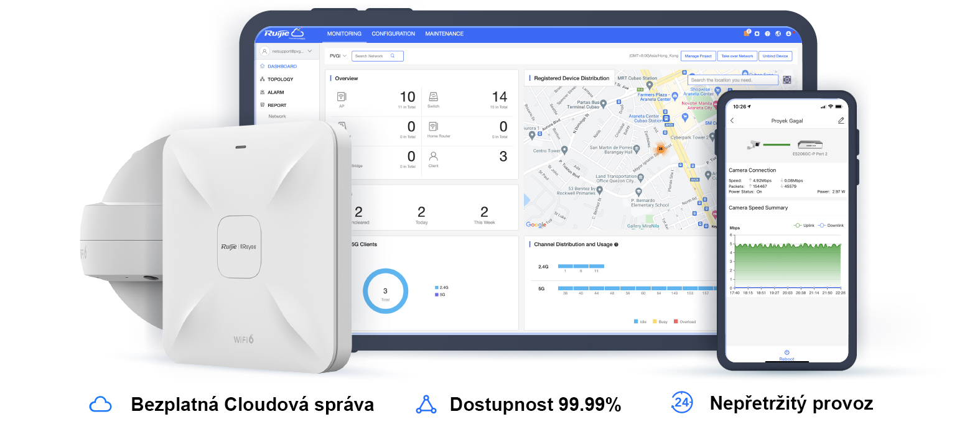Click the Ruijie cloud logo

pos(284,33)
